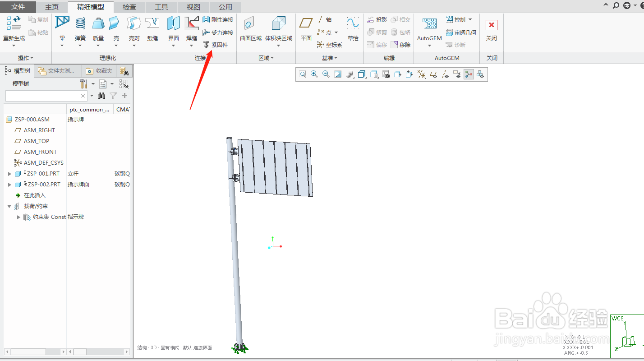This screenshot has width=644, height=361.
Task: Expand the ZSP-001.PRT tree node
Action: (x=9, y=173)
